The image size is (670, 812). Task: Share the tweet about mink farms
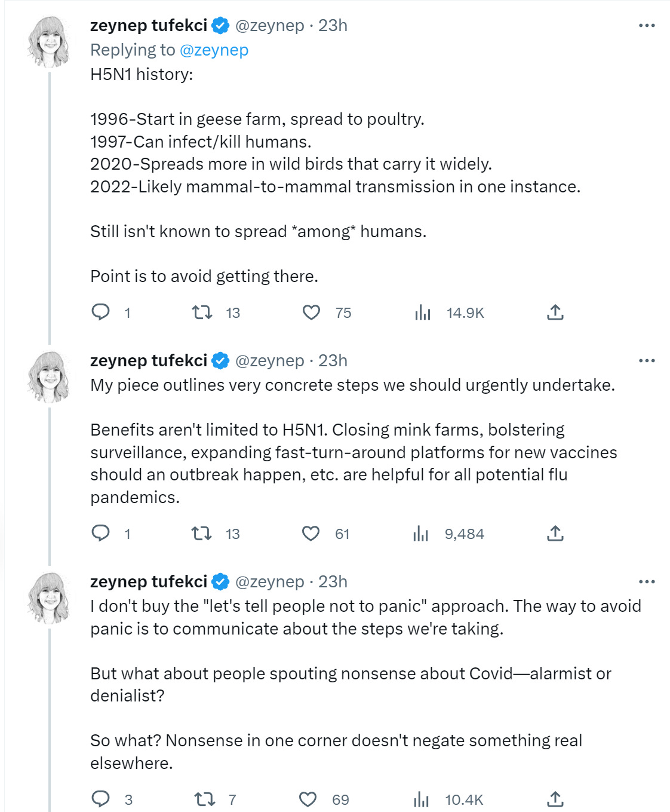(x=555, y=533)
